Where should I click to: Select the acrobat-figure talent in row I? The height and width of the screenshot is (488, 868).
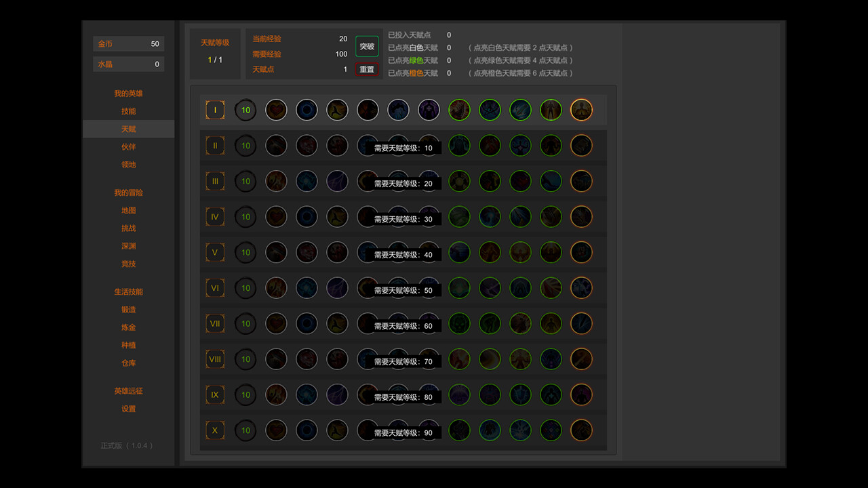click(x=337, y=109)
